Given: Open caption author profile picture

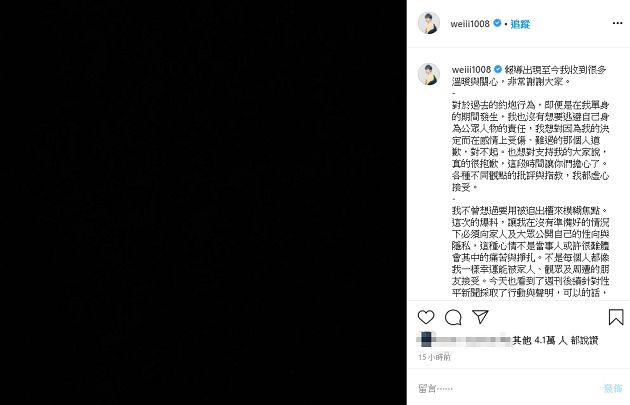Looking at the screenshot, I should click(429, 74).
